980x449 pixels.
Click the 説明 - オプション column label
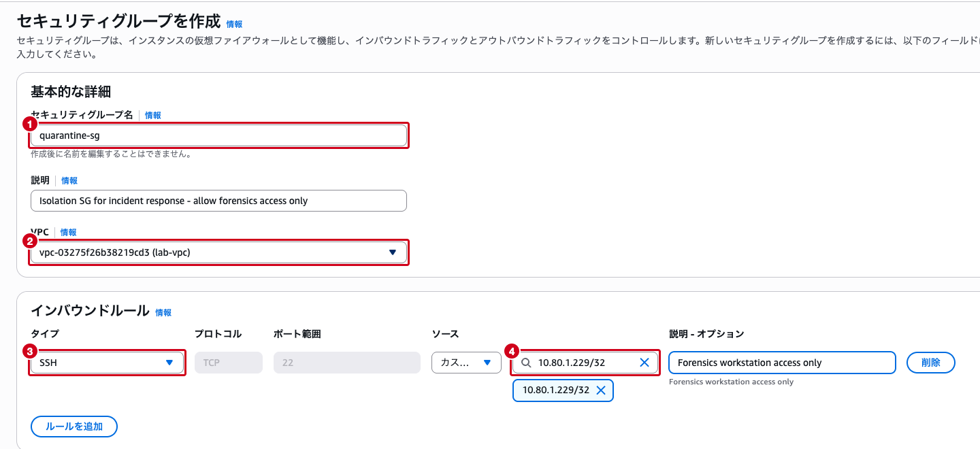(x=706, y=334)
